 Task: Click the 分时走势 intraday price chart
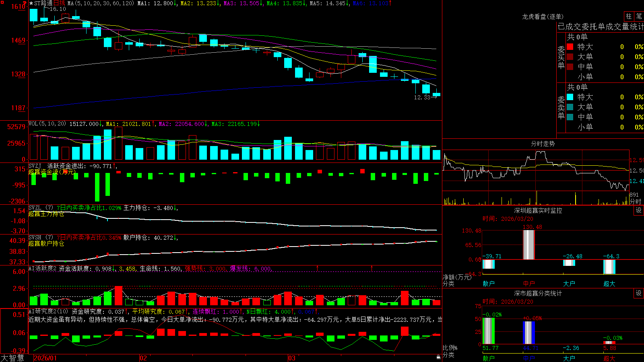536,171
